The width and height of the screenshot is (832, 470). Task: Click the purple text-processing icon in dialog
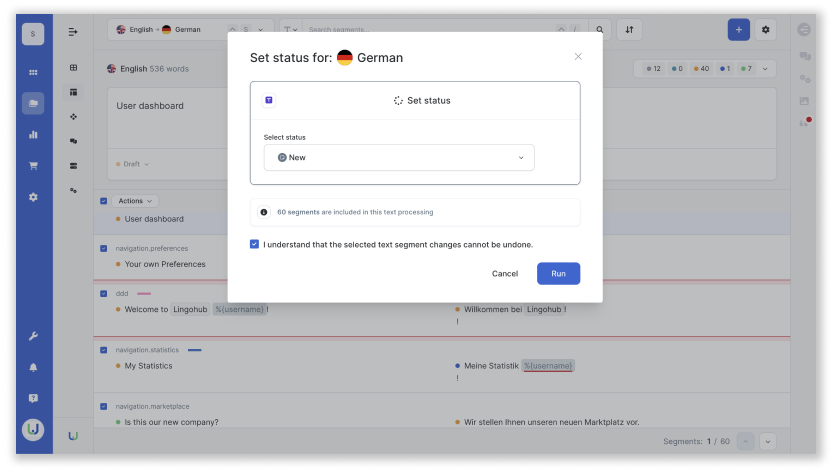pos(269,100)
